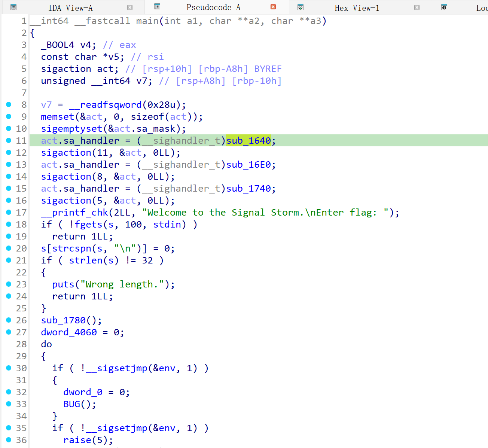488x448 pixels.
Task: Click the sub_16E0 handler reference
Action: point(248,165)
